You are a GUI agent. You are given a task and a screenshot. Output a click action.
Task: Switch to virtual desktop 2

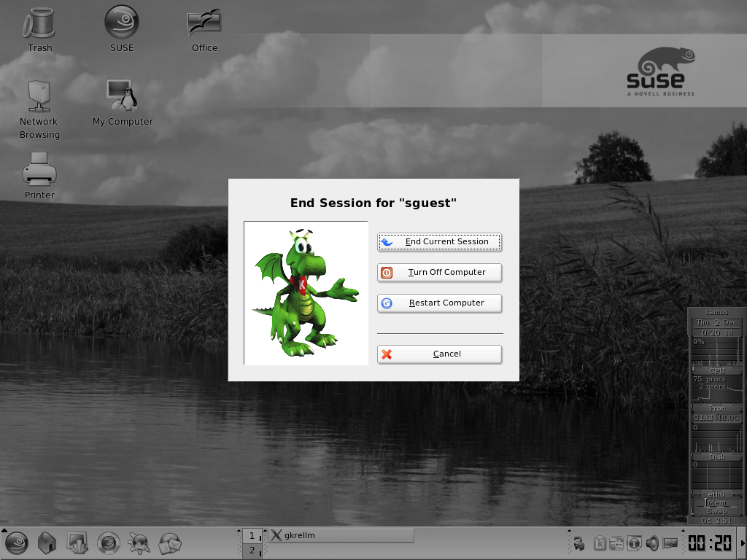pyautogui.click(x=252, y=551)
